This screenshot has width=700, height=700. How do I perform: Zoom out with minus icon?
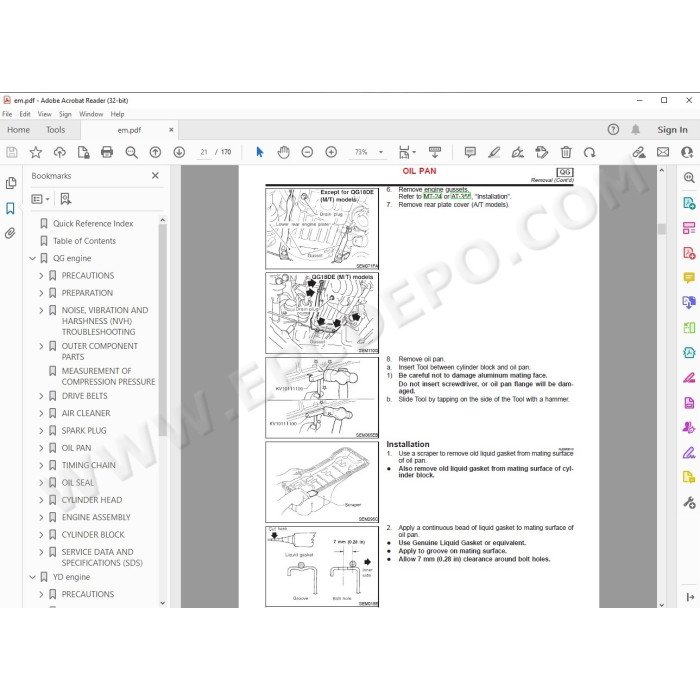pos(307,152)
